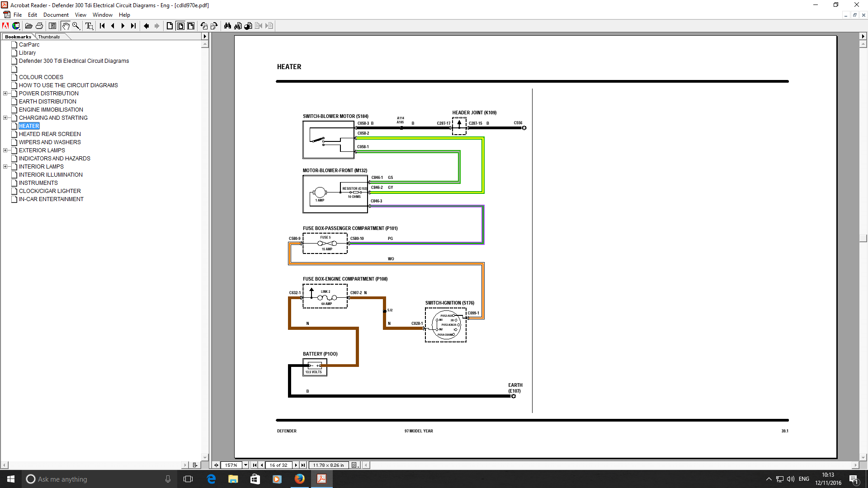Go to first page toolbar button
The image size is (868, 488).
click(x=102, y=26)
